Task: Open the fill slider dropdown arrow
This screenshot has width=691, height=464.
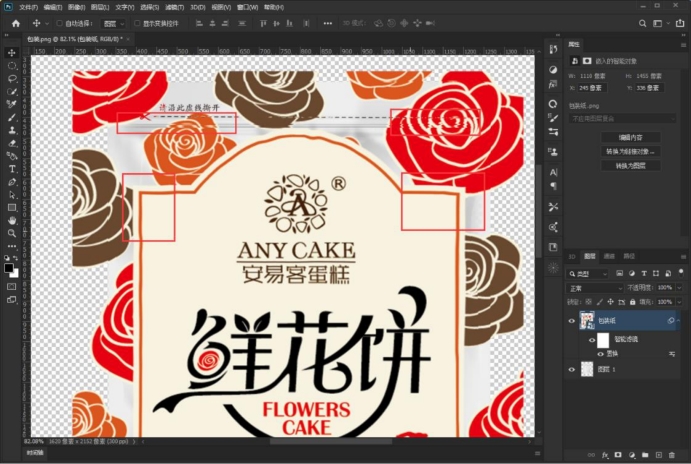Action: click(680, 302)
